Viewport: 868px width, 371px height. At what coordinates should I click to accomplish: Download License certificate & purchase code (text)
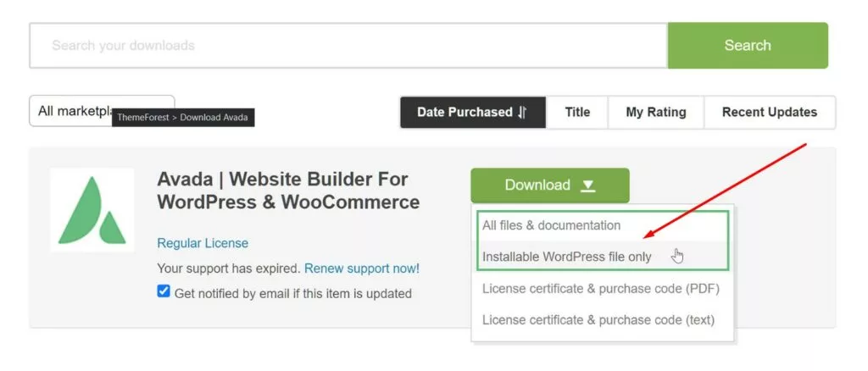(x=598, y=319)
